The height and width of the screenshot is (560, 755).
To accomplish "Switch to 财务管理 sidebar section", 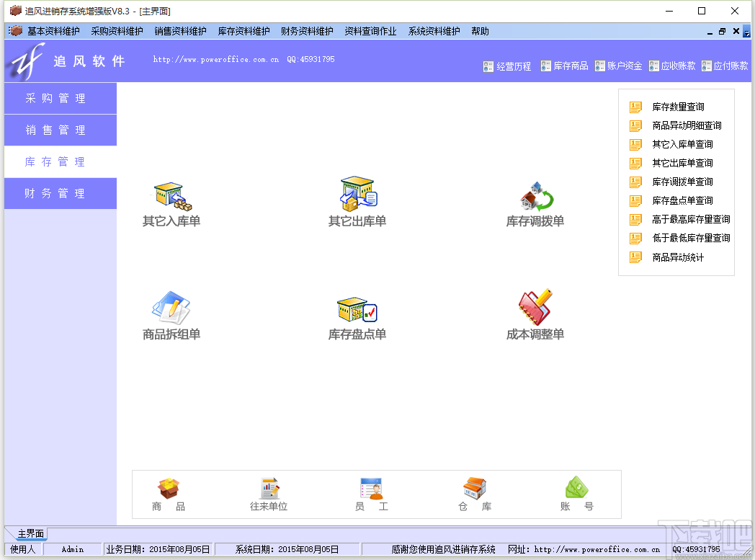I will pos(61,194).
